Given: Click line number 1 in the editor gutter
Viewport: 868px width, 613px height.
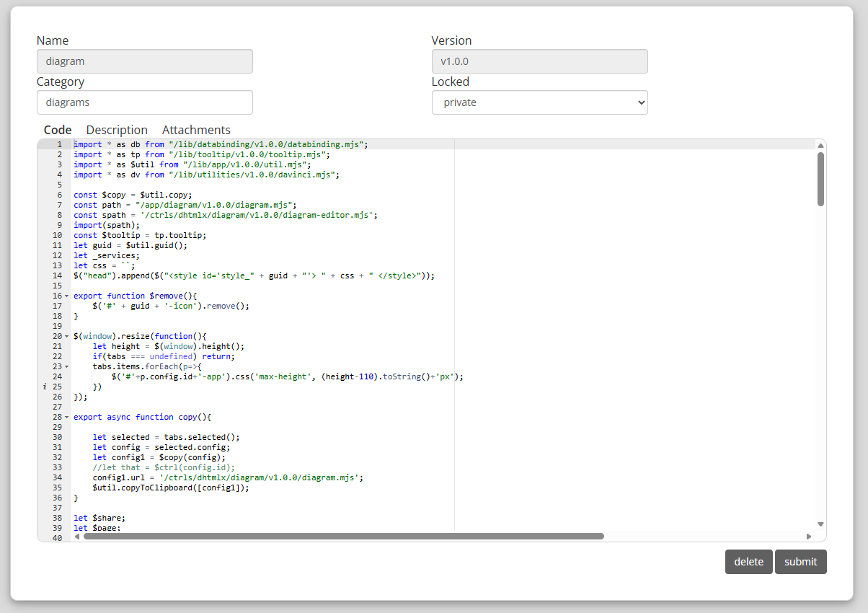Looking at the screenshot, I should pyautogui.click(x=59, y=144).
